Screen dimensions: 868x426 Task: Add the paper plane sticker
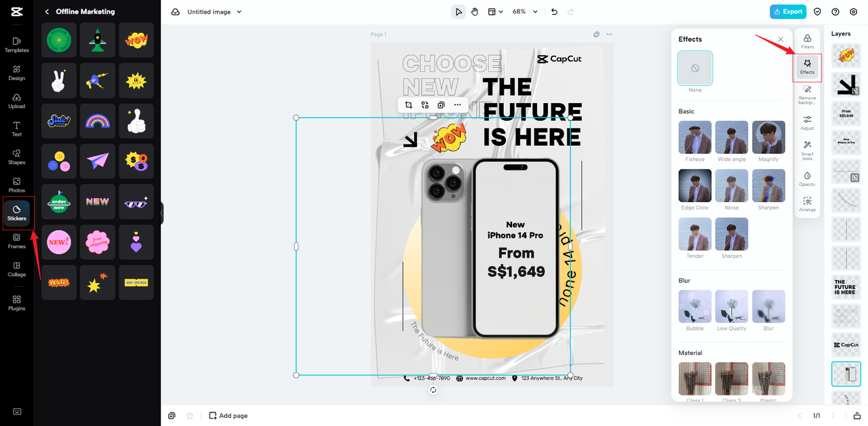98,161
